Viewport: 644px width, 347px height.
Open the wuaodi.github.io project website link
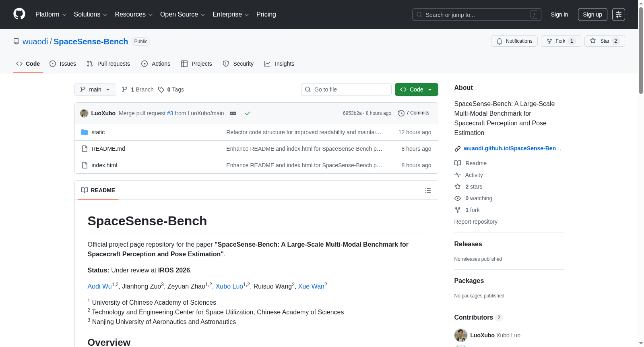[x=513, y=148]
